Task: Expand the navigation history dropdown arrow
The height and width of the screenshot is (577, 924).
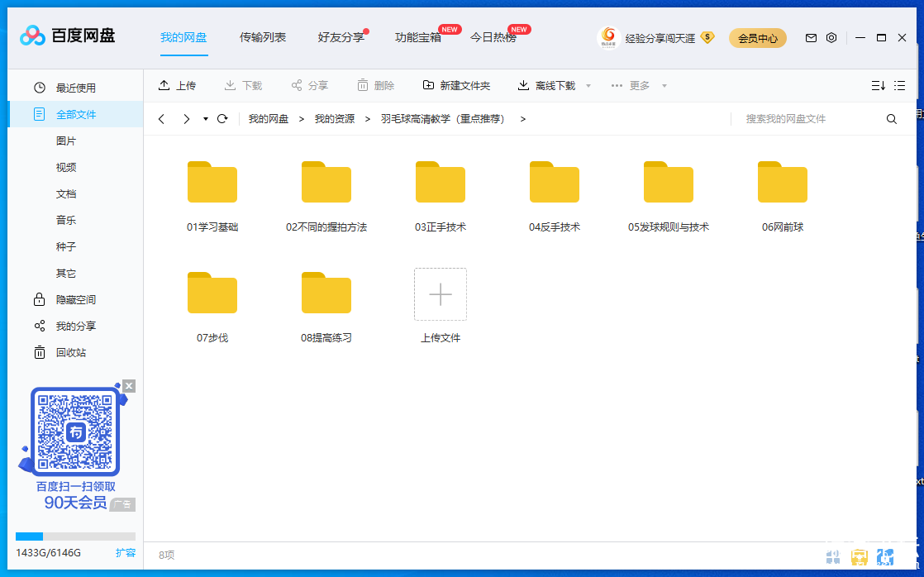Action: tap(206, 119)
